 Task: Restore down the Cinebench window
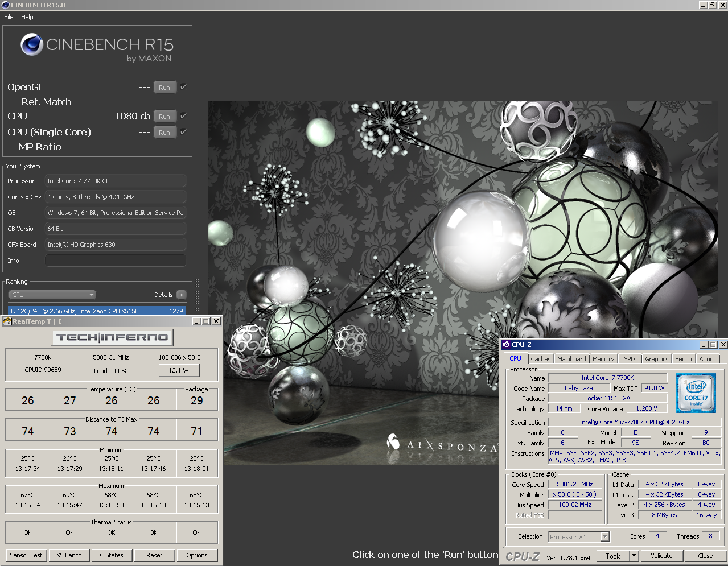(x=712, y=5)
